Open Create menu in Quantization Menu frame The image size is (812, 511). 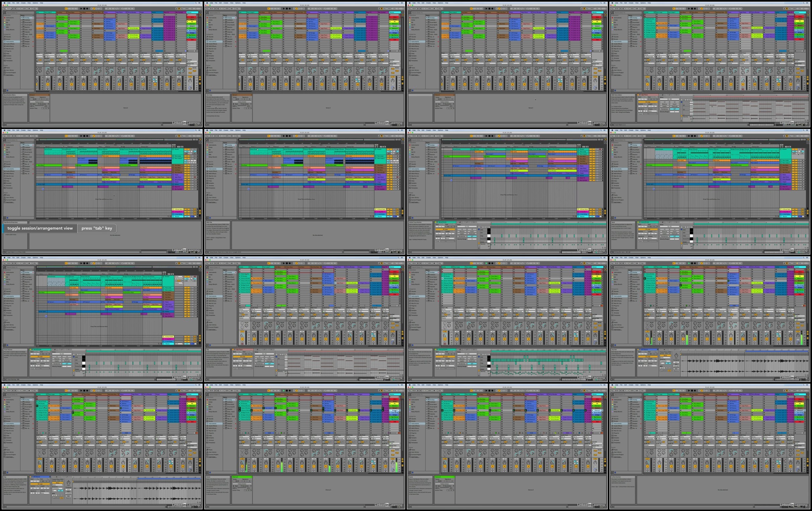click(23, 3)
